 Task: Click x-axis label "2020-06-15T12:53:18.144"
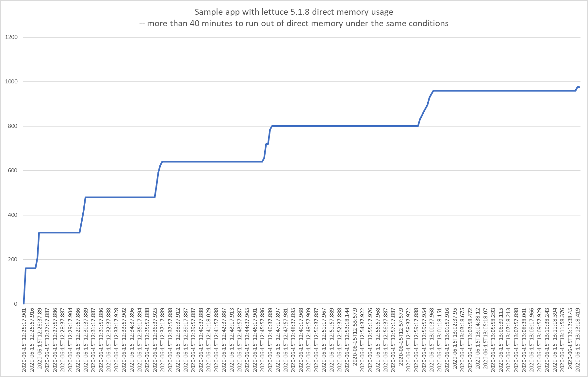(347, 340)
